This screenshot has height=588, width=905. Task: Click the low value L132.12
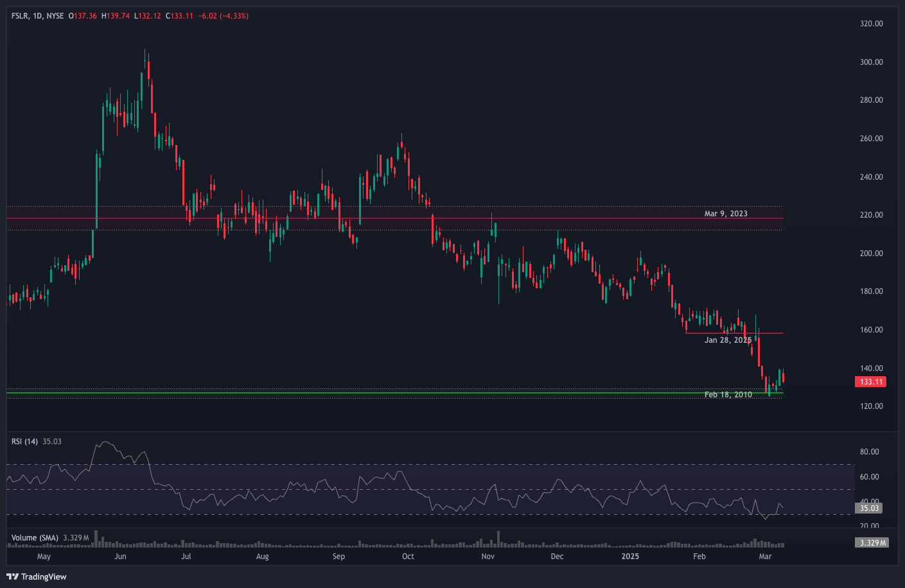[x=148, y=16]
